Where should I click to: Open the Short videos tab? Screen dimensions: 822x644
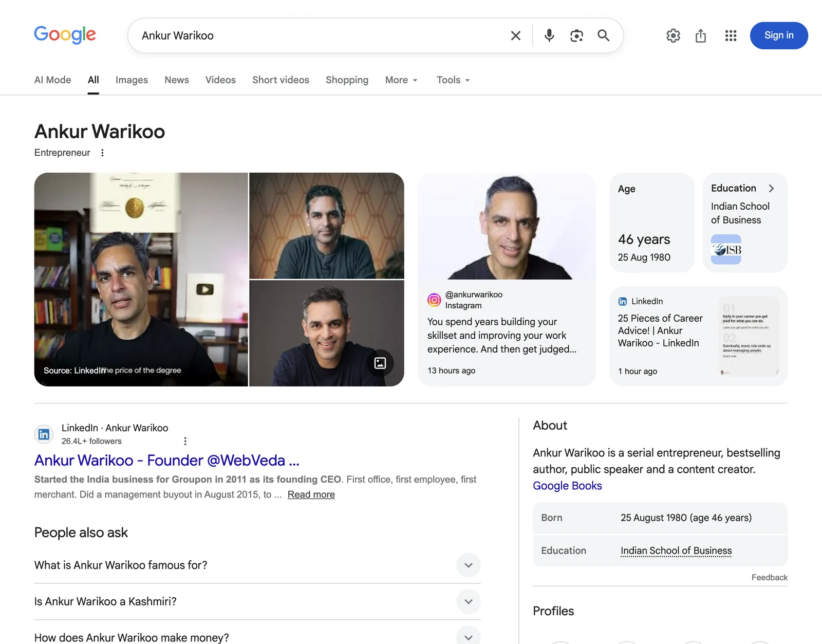tap(281, 80)
